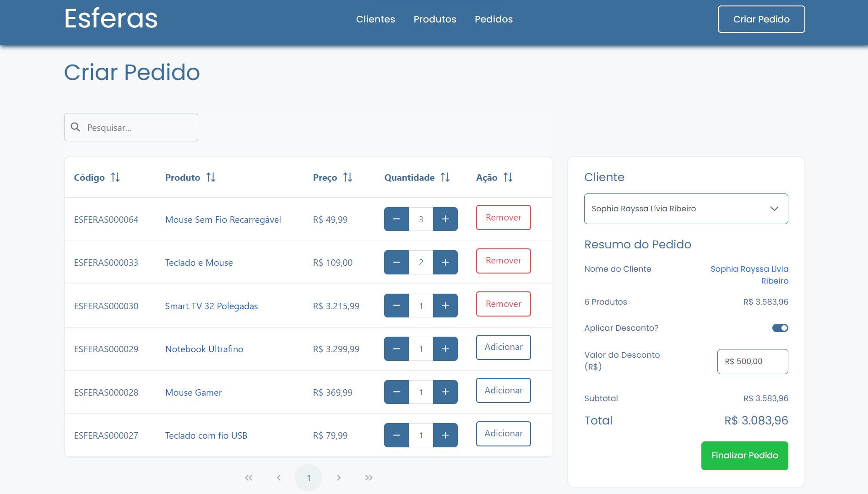This screenshot has height=494, width=868.
Task: Go to last page of results
Action: click(369, 478)
